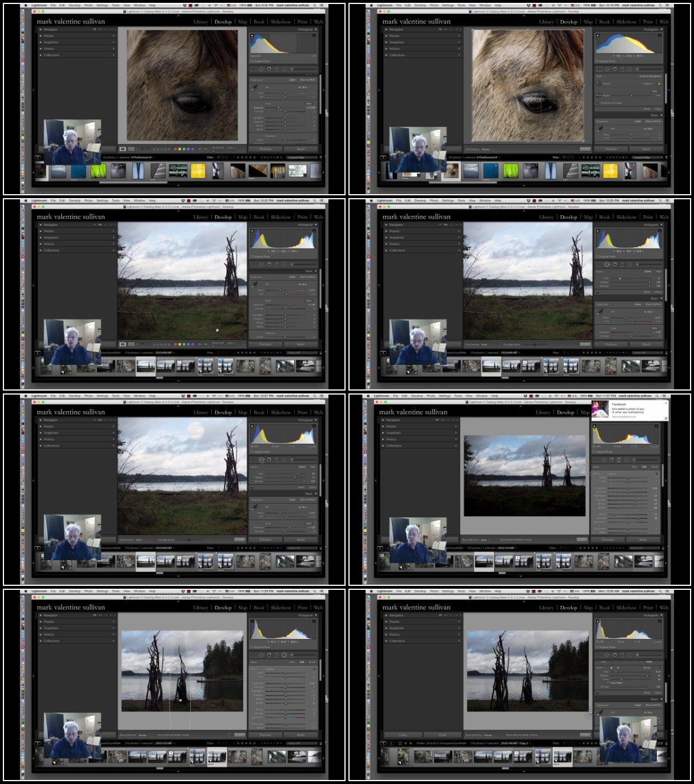Toggle highlight clipping triangle in 9:42 PM histogram

coord(314,35)
